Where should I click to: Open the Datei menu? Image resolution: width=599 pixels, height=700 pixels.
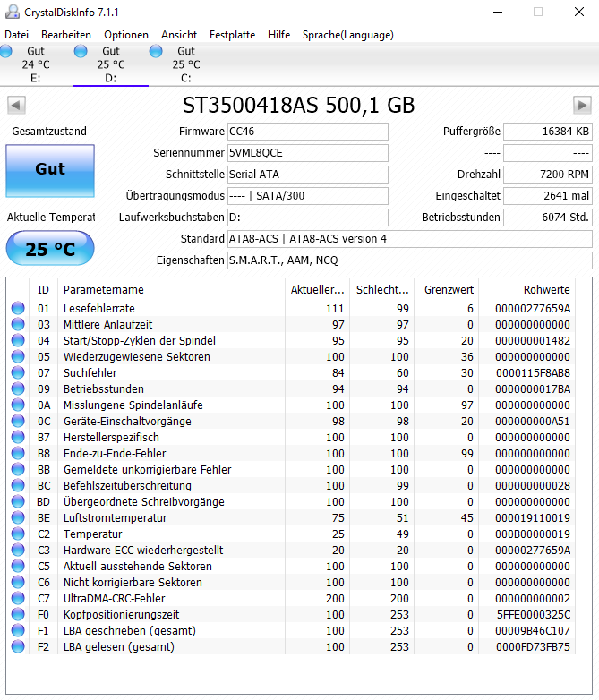pos(16,35)
